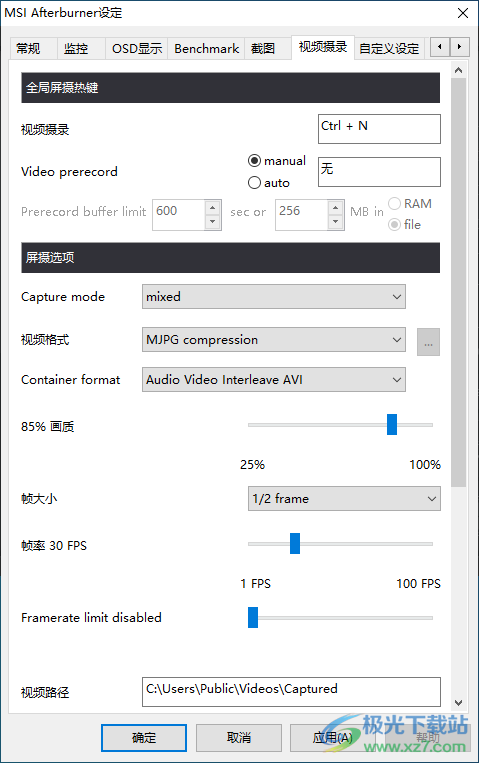The width and height of the screenshot is (479, 763).
Task: Expand the Container format dropdown
Action: tap(274, 380)
